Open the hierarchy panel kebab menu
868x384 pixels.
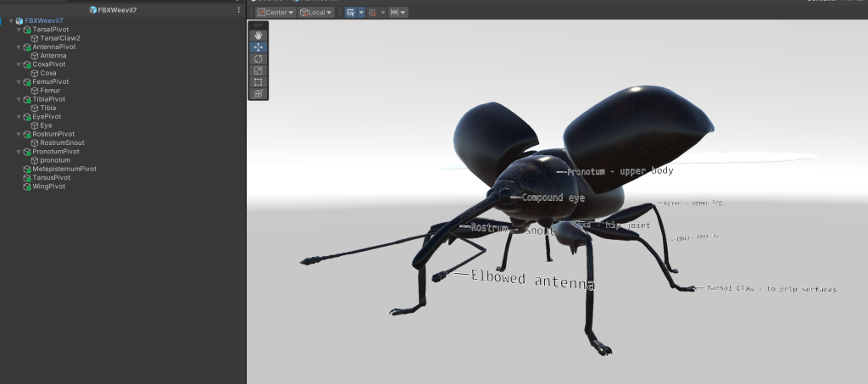click(238, 10)
